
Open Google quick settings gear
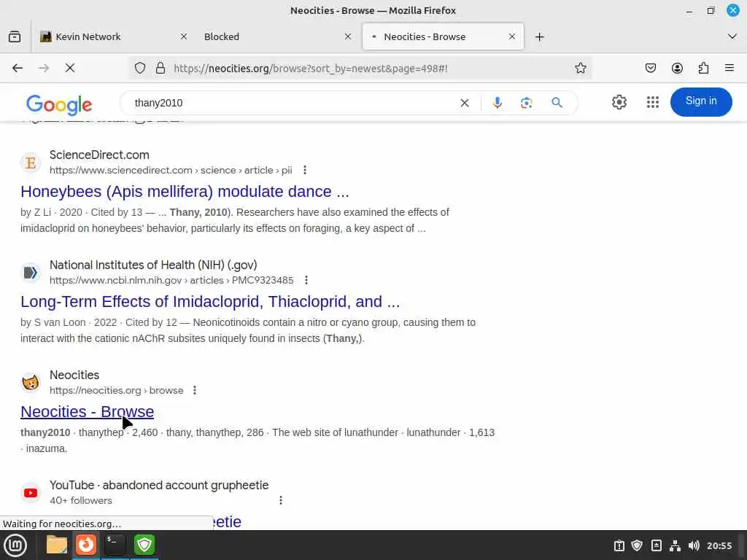619,102
